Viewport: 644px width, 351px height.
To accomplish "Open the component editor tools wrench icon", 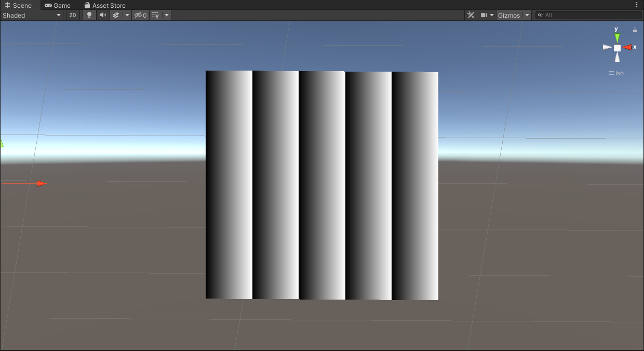I will click(471, 15).
